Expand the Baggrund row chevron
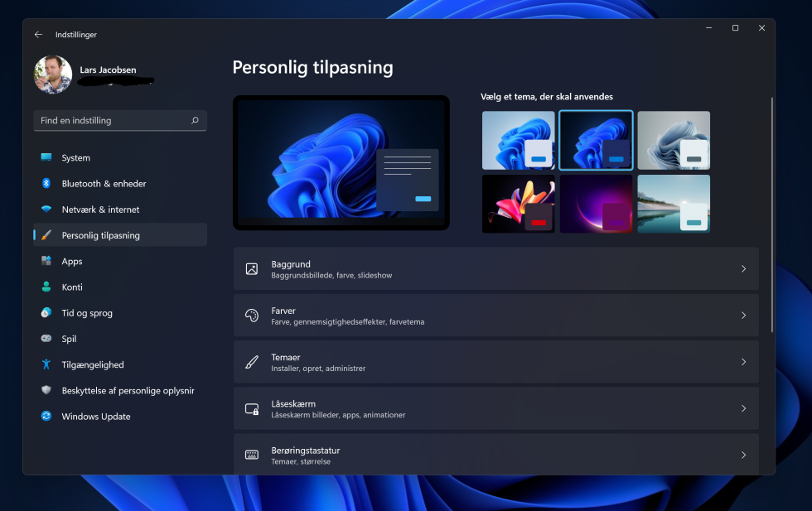 (x=743, y=268)
